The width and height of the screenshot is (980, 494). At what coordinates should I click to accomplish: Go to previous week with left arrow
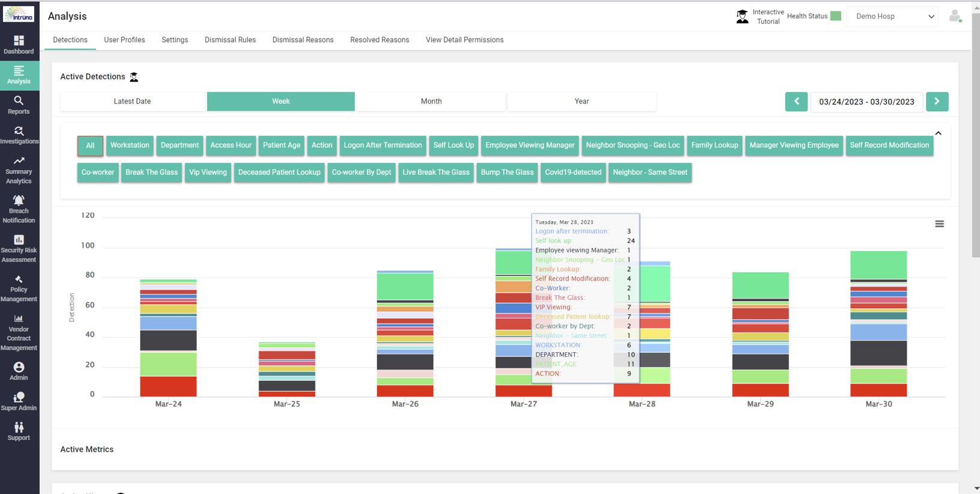796,102
